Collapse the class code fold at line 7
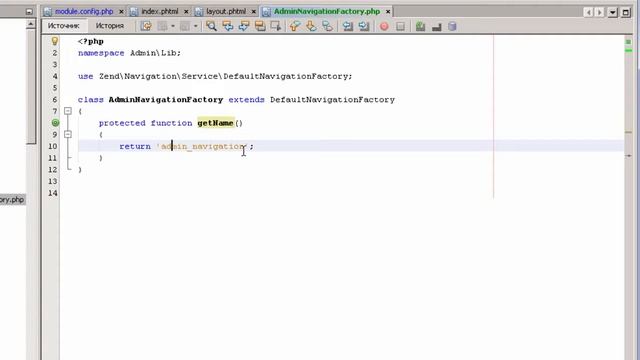 (68, 111)
